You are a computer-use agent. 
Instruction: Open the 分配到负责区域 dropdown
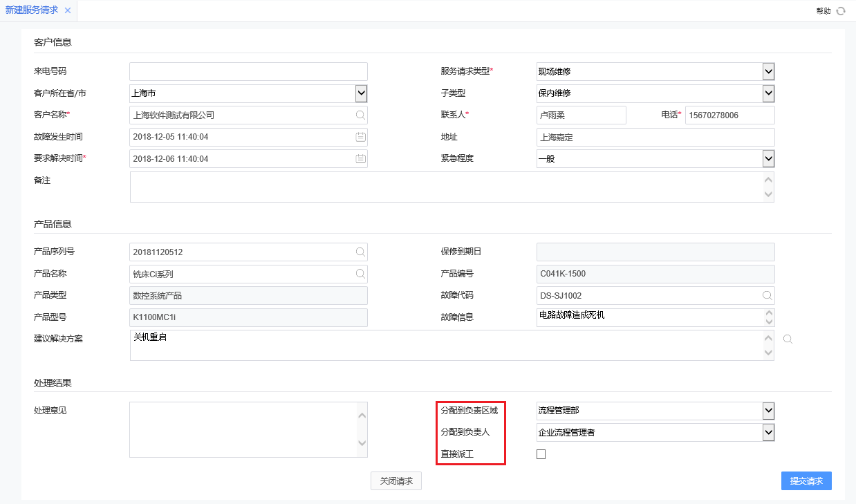click(767, 411)
